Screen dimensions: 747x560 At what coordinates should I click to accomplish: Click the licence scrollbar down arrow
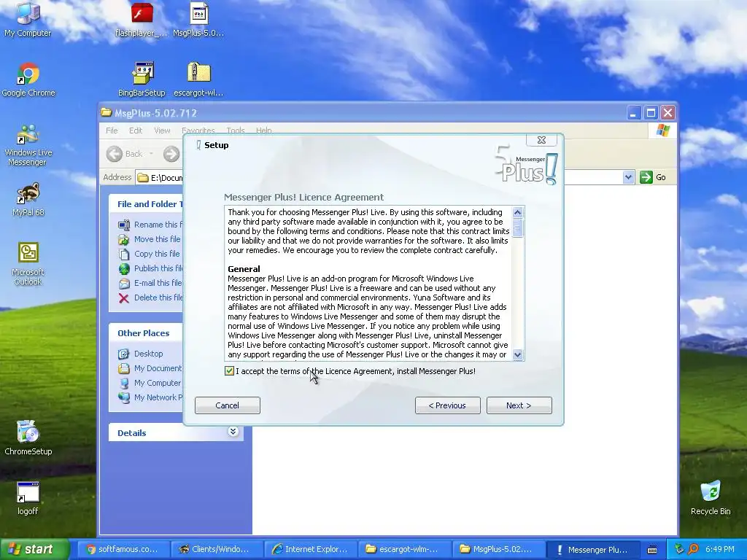point(517,355)
